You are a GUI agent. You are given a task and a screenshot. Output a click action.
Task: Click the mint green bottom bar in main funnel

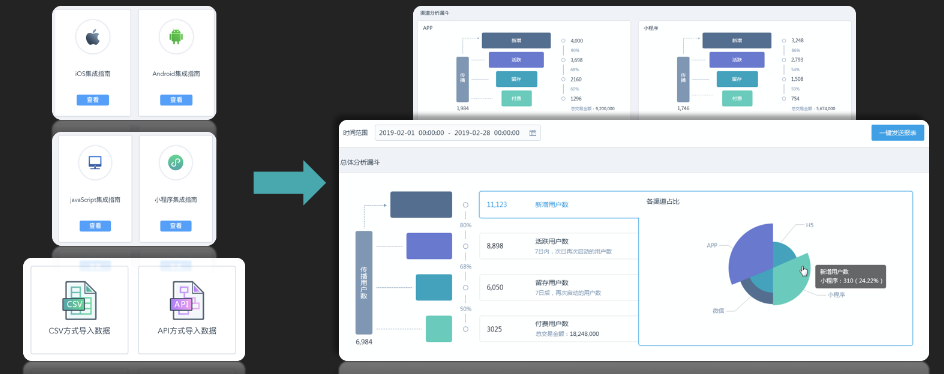pos(439,329)
